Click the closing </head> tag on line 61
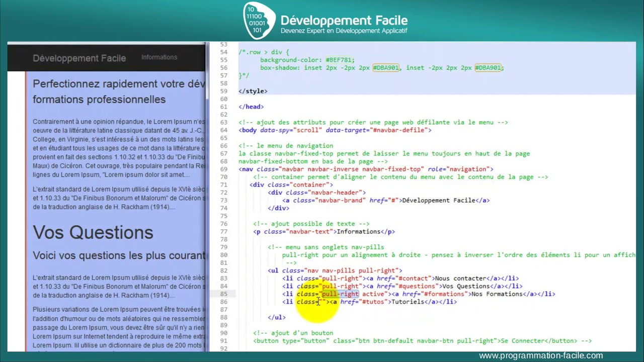The width and height of the screenshot is (644, 362). click(251, 107)
